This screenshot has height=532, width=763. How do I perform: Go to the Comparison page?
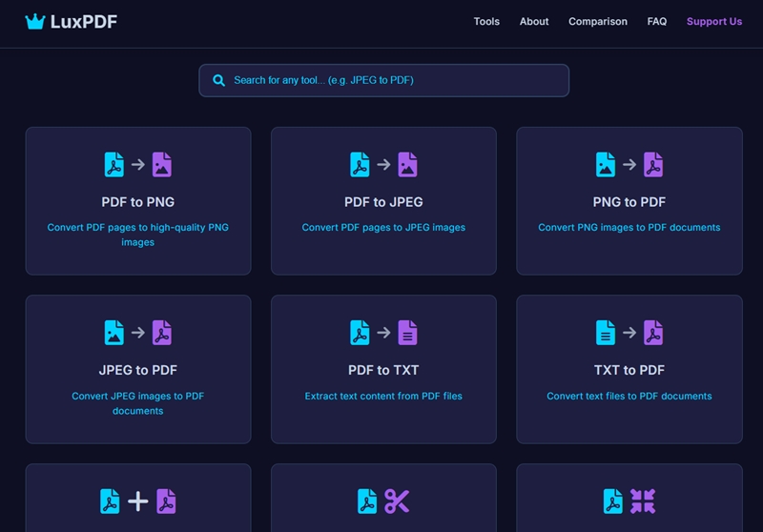point(598,22)
